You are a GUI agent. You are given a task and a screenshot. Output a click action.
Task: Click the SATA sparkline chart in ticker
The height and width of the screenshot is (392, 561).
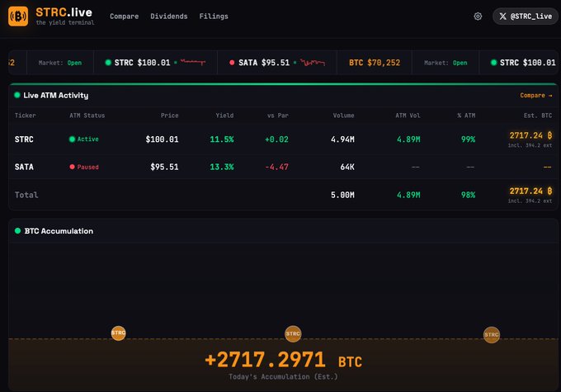click(x=313, y=63)
